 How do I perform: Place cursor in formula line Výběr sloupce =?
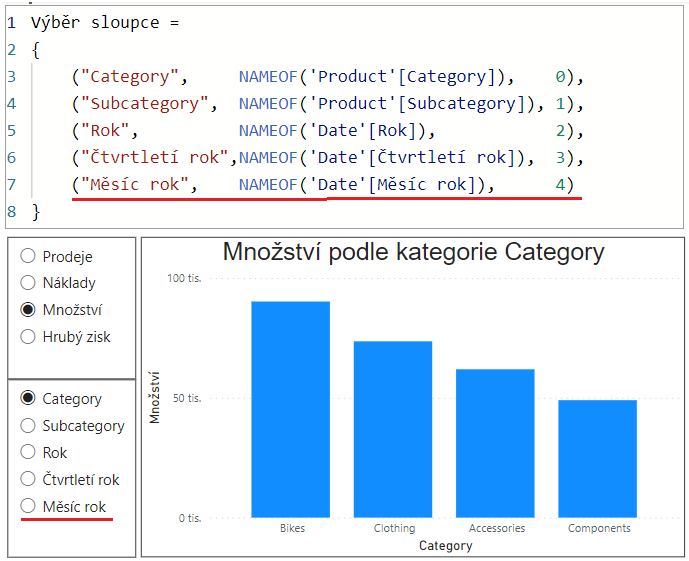105,22
